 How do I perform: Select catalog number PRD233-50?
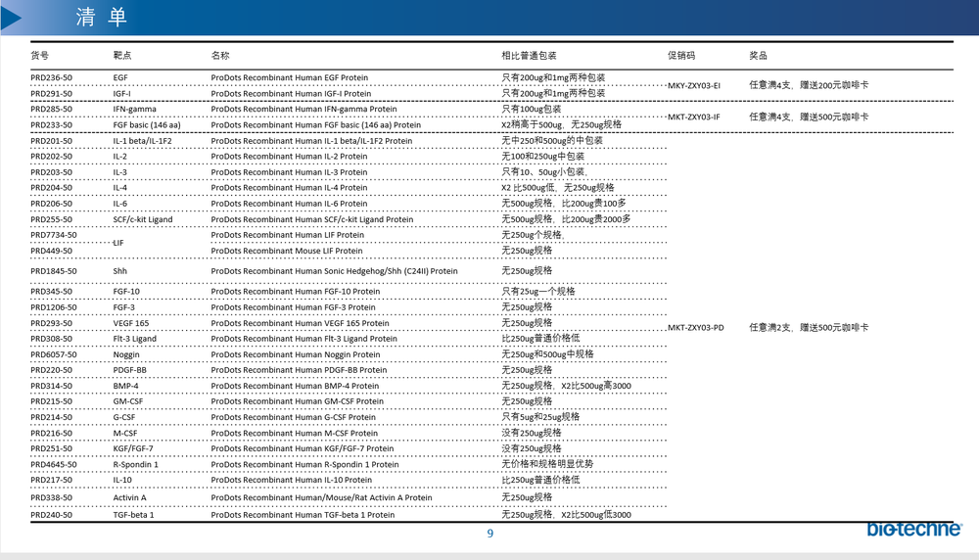(x=51, y=125)
